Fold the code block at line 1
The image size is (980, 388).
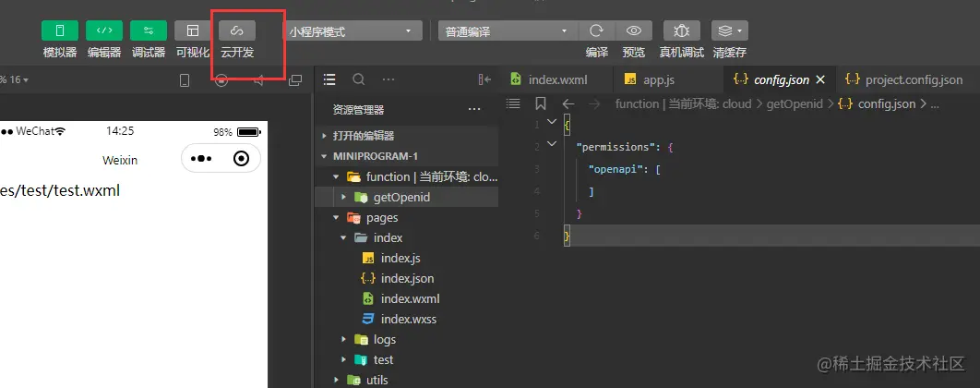(x=551, y=121)
